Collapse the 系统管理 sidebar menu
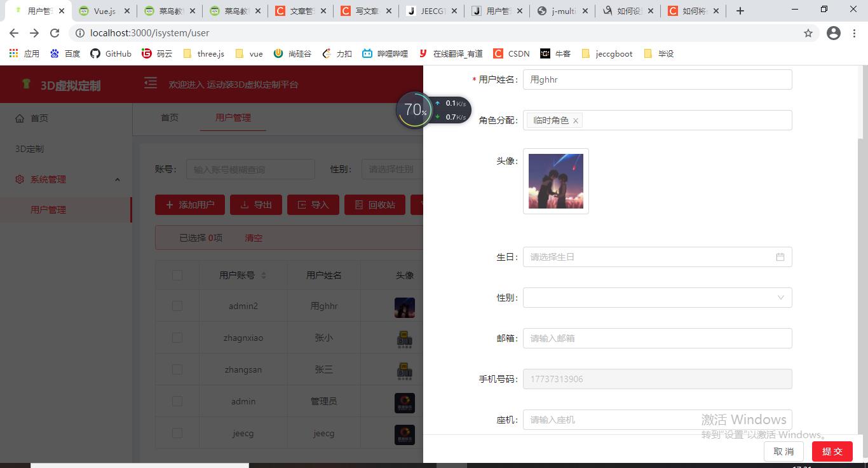 [66, 179]
